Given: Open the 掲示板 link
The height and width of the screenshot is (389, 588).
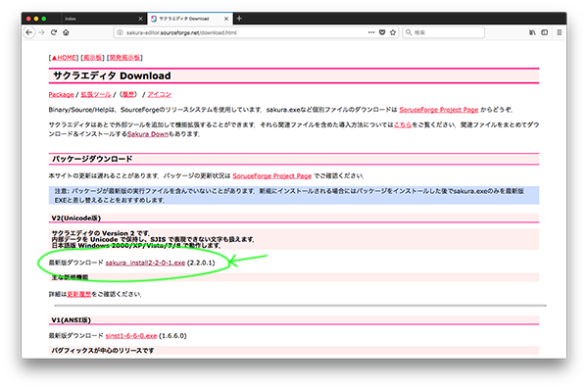Looking at the screenshot, I should point(92,58).
